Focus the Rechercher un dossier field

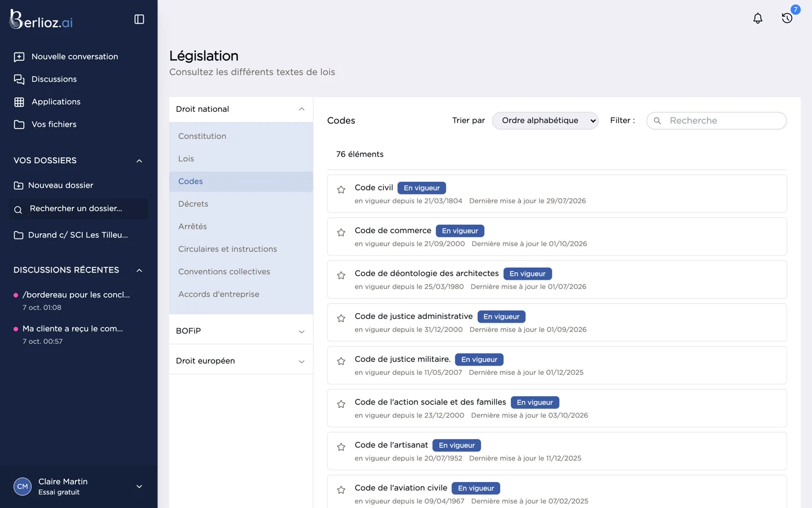pyautogui.click(x=79, y=209)
